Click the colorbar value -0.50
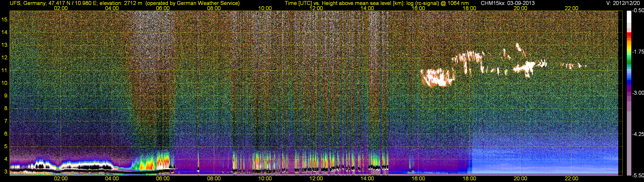Screen dimensions: 644x182 (x=638, y=10)
